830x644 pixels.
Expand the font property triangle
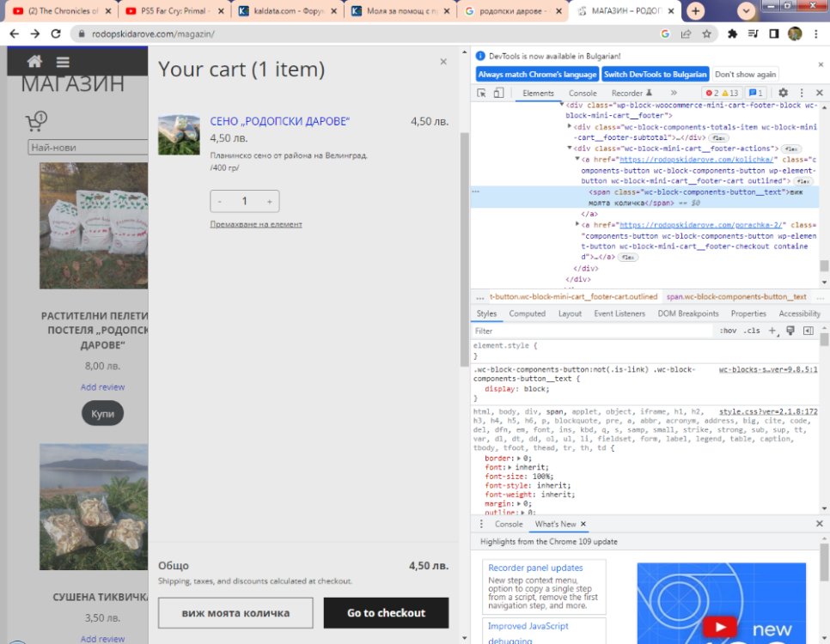tap(510, 467)
